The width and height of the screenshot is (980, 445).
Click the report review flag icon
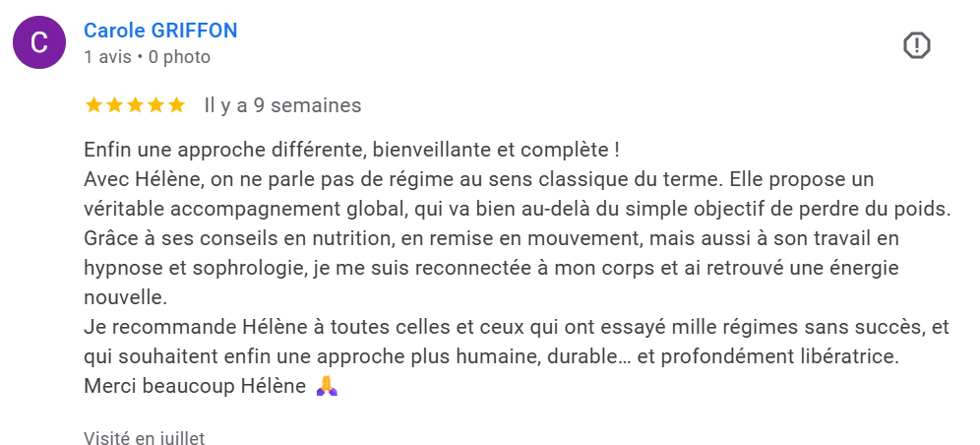916,45
